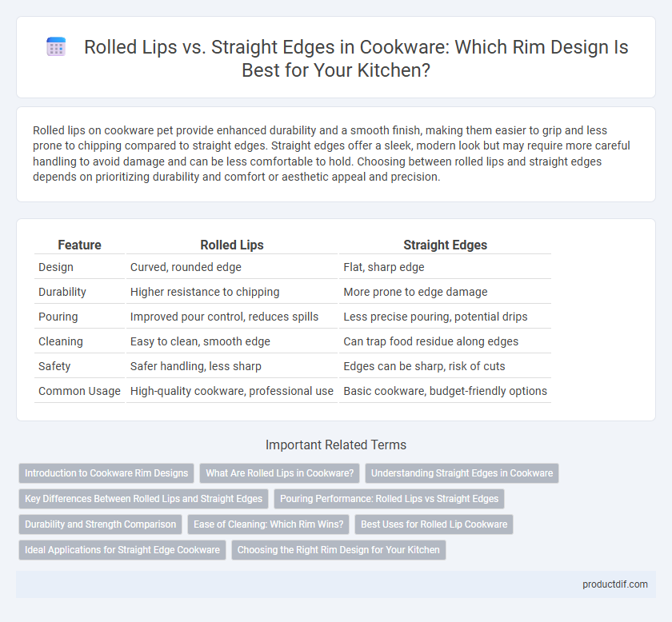Click 'High-quality cookware, professional use' cell
Viewport: 672px width, 622px height.
[x=232, y=391]
